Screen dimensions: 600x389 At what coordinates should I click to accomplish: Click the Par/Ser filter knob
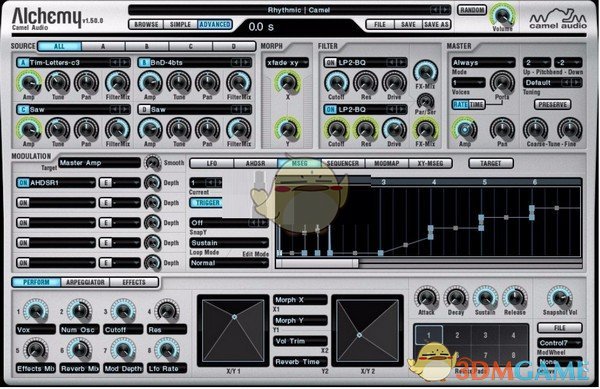[425, 101]
